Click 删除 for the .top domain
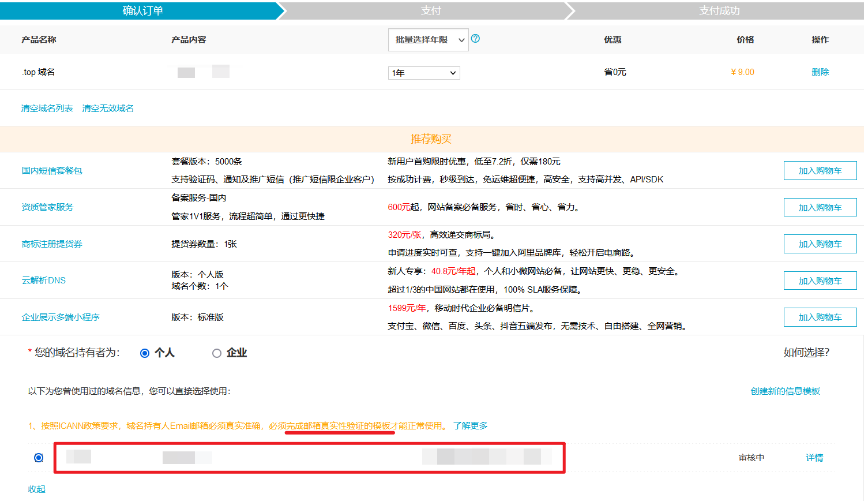Screen dimensions: 868x501 [820, 72]
